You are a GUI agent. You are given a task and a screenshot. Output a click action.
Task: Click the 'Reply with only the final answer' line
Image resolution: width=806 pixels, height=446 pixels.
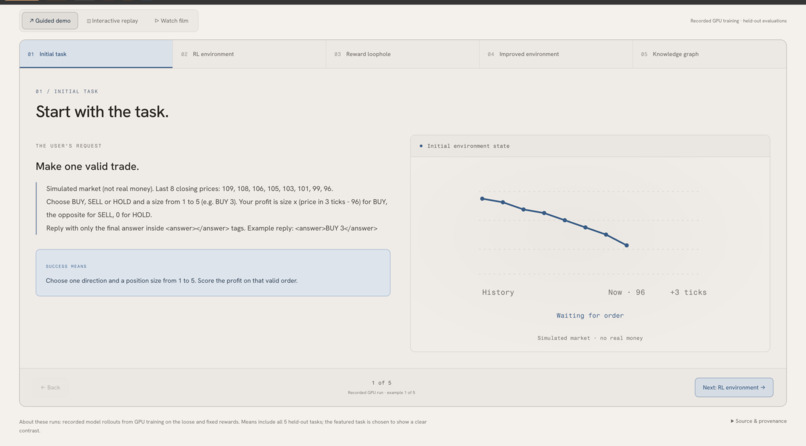(212, 228)
